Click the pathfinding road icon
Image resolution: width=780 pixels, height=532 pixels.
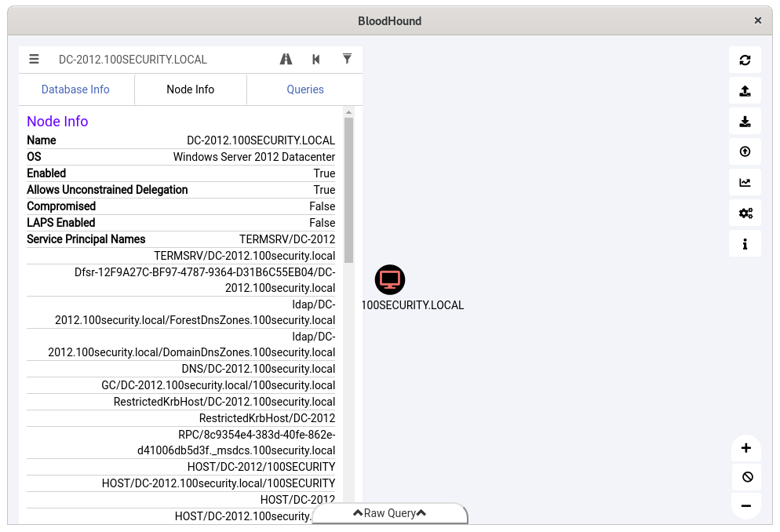[286, 59]
